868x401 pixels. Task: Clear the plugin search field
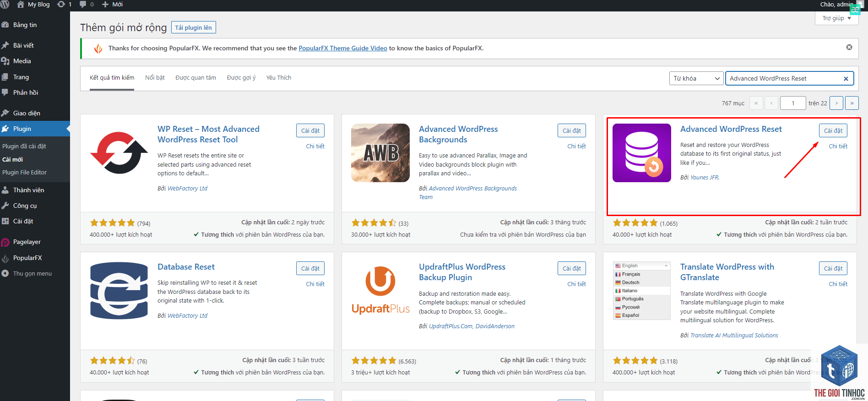[846, 79]
